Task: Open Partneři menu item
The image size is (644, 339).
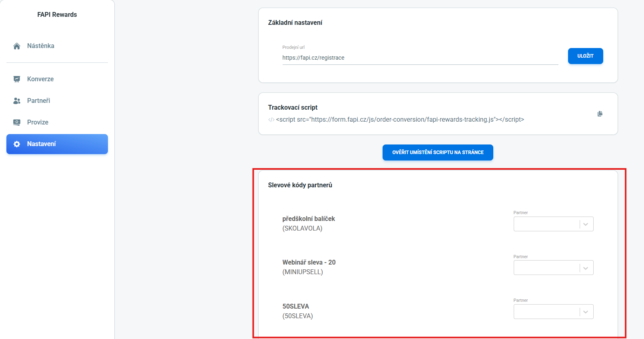Action: point(57,101)
